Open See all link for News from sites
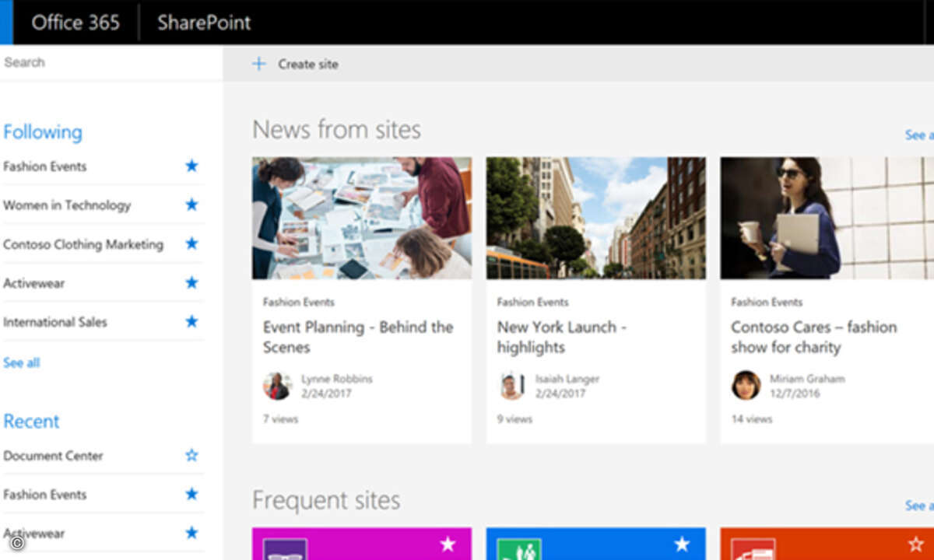This screenshot has height=560, width=934. [x=919, y=135]
